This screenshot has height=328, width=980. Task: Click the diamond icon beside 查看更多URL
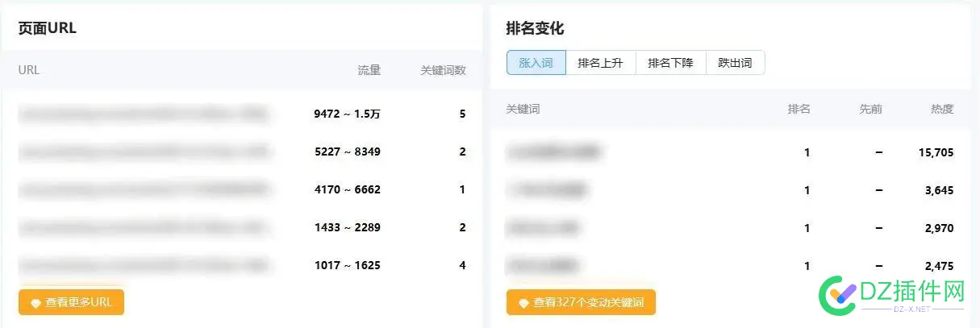(x=35, y=303)
